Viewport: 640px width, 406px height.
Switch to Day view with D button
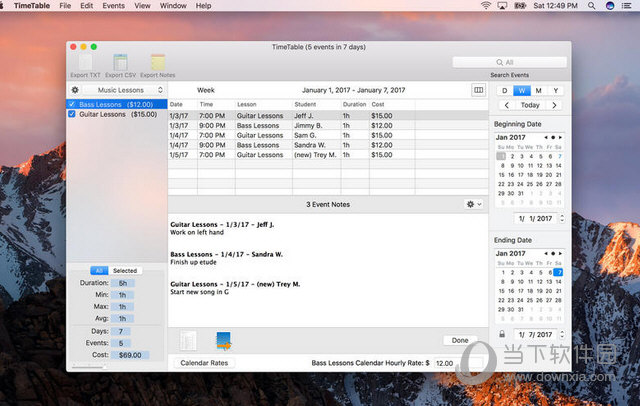point(505,91)
